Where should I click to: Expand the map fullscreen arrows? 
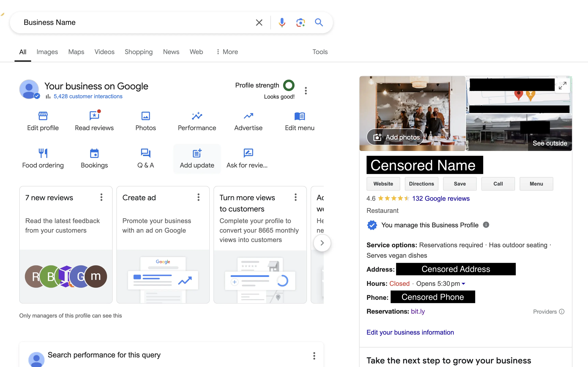[562, 85]
